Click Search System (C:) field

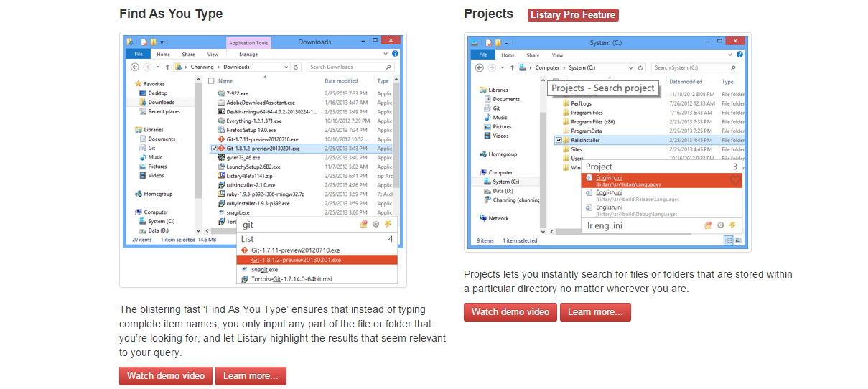tap(696, 67)
